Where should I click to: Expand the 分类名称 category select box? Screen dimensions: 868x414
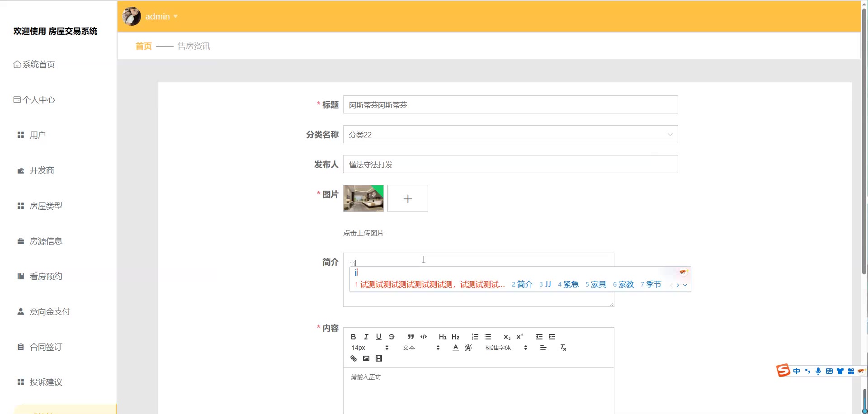pyautogui.click(x=510, y=135)
